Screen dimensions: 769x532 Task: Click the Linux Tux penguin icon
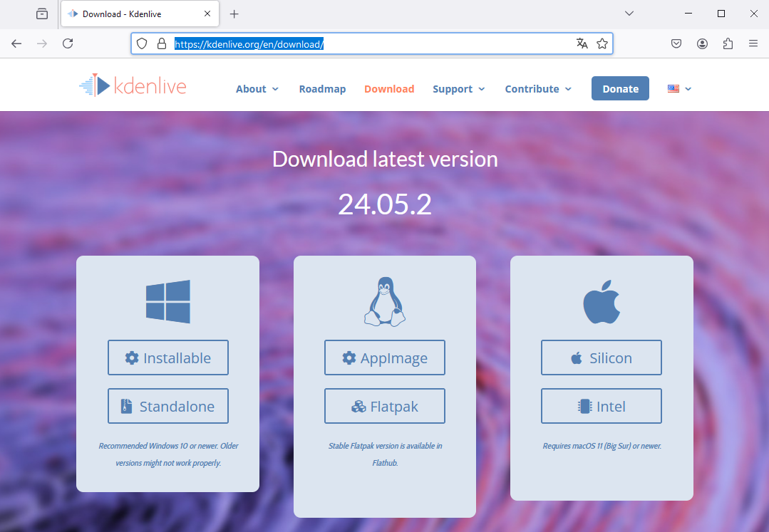pyautogui.click(x=385, y=301)
